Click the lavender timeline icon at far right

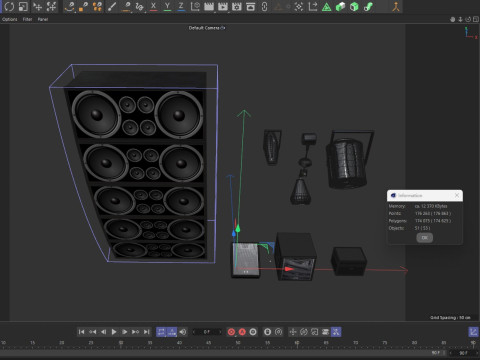(473, 332)
